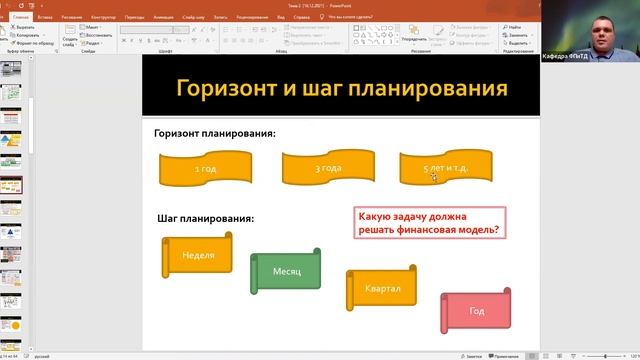Click the Copy (Копировать) icon
The image size is (640, 360).
pyautogui.click(x=13, y=35)
